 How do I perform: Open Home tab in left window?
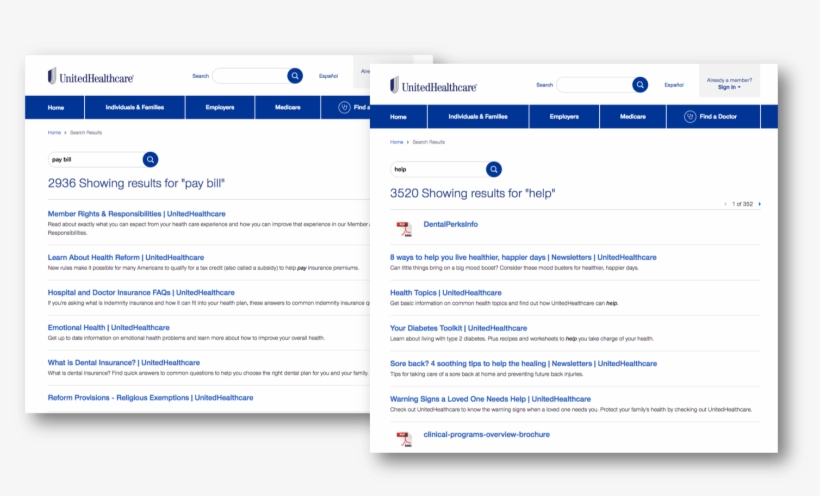(x=55, y=107)
